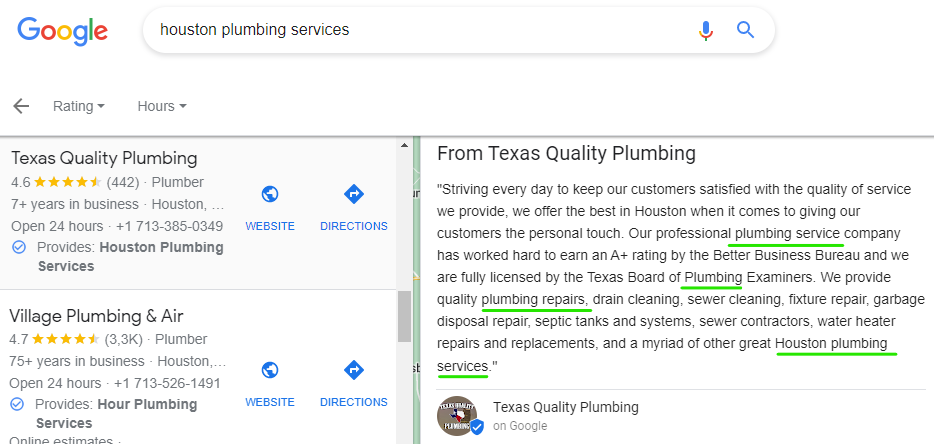934x444 pixels.
Task: Click WEBSITE label under Texas Quality Plumbing
Action: (270, 226)
